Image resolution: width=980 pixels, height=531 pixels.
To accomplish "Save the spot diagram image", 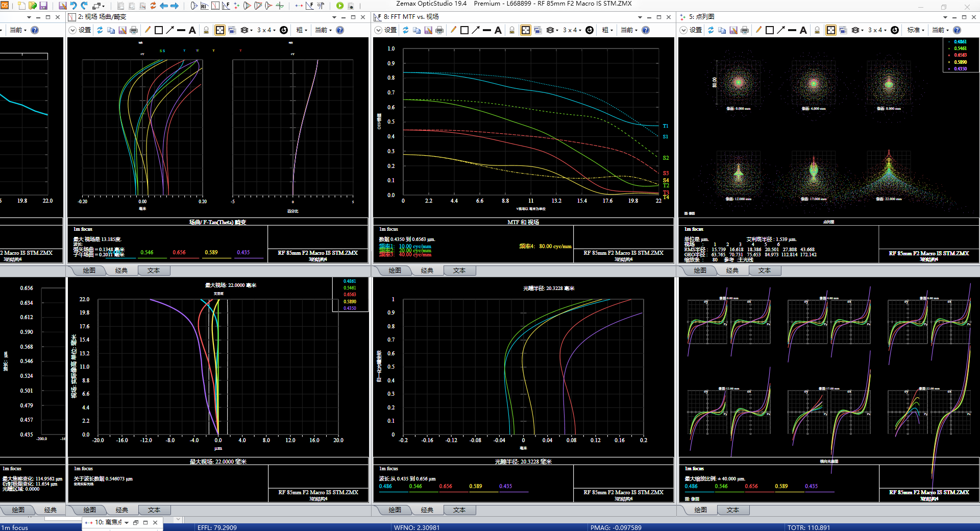I will point(733,30).
